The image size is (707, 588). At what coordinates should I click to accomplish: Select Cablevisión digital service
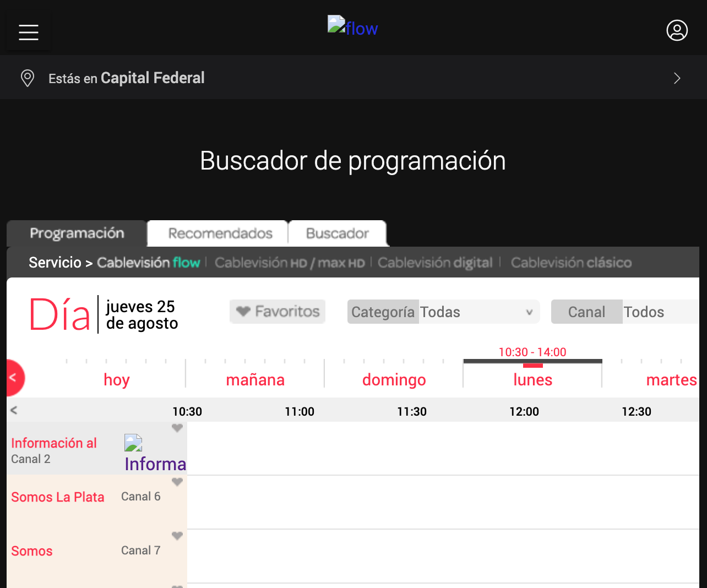coord(435,263)
